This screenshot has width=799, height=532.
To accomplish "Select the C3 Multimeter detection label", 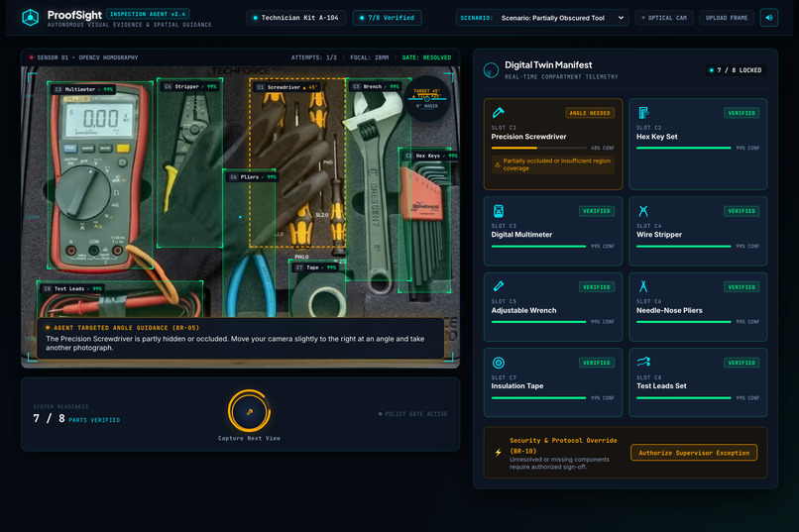I will (x=83, y=89).
